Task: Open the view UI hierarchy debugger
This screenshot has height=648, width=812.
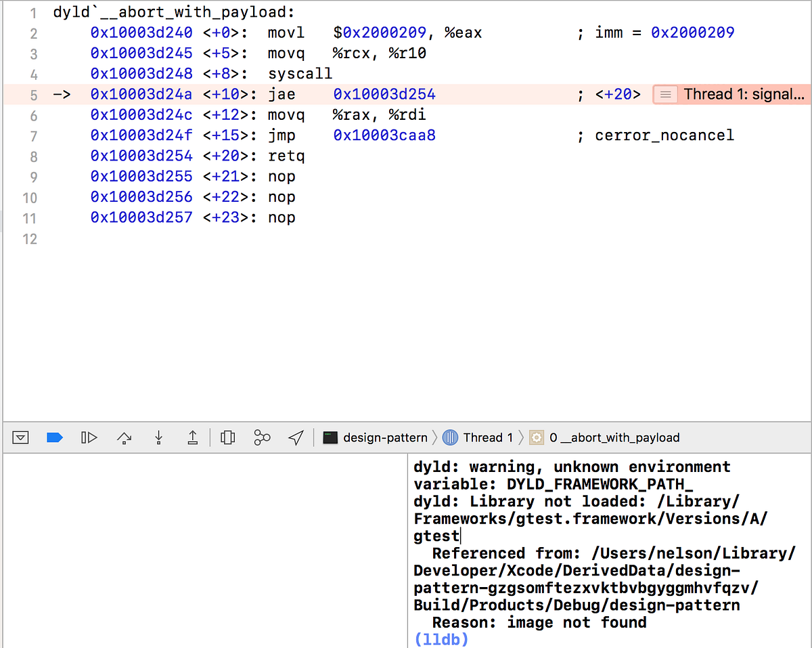Action: pyautogui.click(x=227, y=437)
